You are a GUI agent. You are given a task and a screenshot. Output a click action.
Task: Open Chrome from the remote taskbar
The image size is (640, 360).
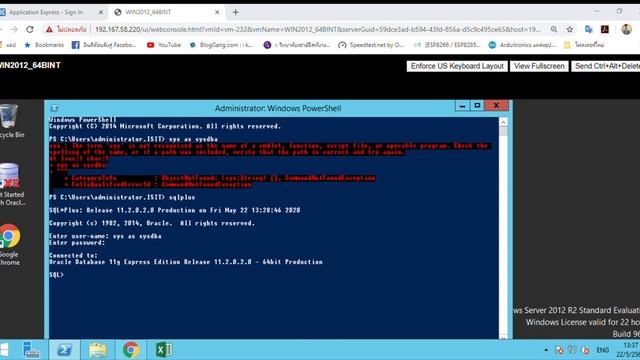[131, 350]
